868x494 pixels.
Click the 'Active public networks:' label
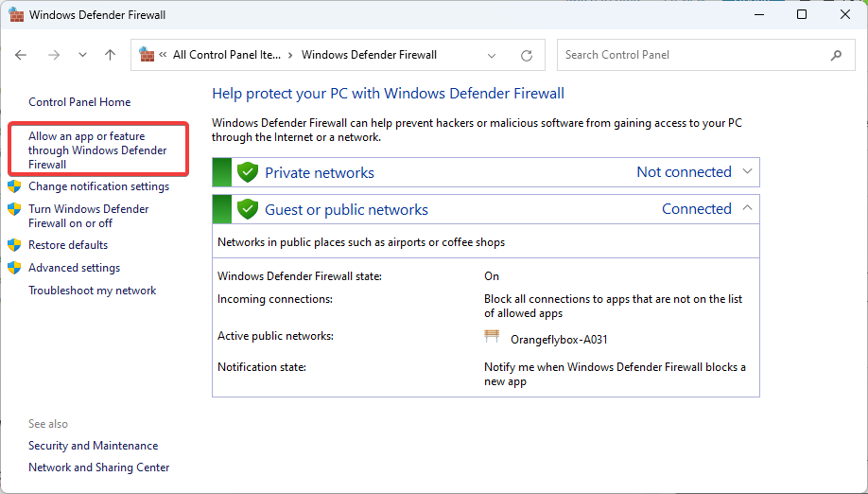tap(275, 336)
